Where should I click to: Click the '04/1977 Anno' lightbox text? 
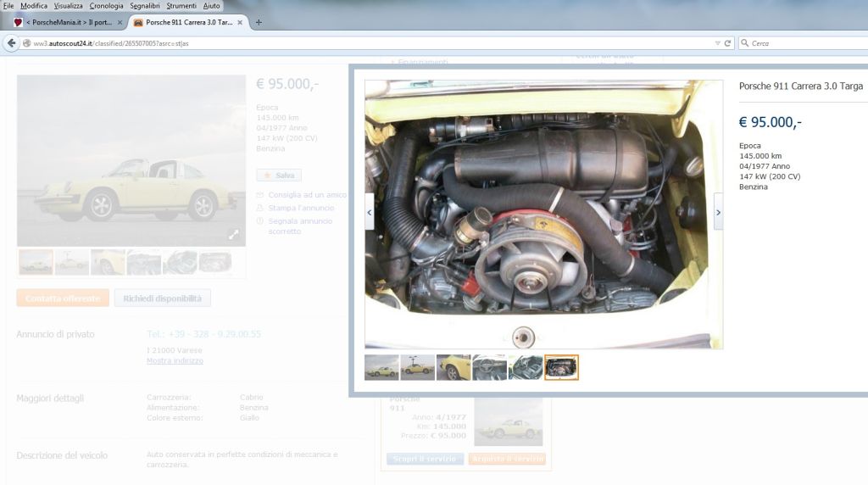[765, 166]
